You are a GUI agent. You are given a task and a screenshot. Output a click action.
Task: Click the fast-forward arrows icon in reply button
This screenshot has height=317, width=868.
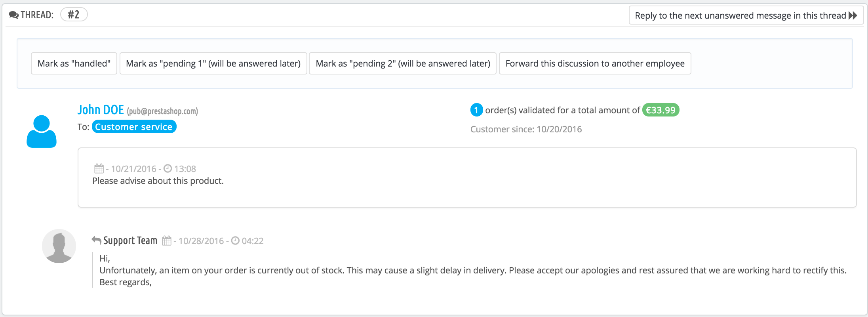pos(853,15)
